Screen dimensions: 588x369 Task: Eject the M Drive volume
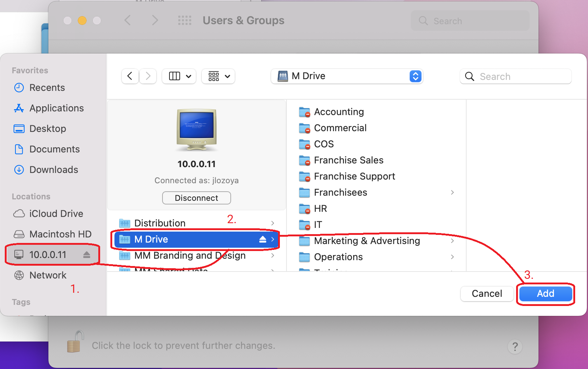(263, 239)
